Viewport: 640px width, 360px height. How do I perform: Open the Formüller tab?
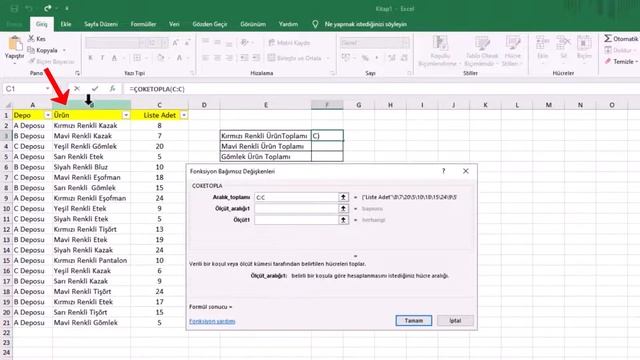[x=143, y=24]
